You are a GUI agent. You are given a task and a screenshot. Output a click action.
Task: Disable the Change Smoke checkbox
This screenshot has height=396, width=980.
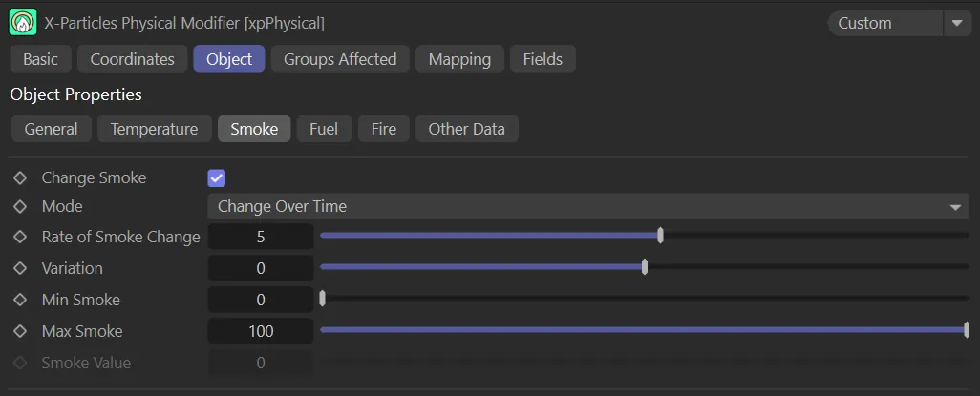[217, 178]
